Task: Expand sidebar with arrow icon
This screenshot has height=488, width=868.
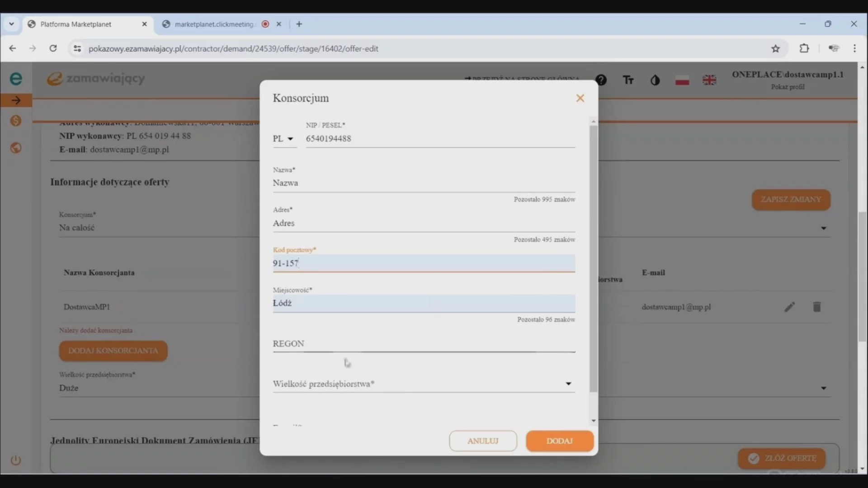Action: (16, 100)
